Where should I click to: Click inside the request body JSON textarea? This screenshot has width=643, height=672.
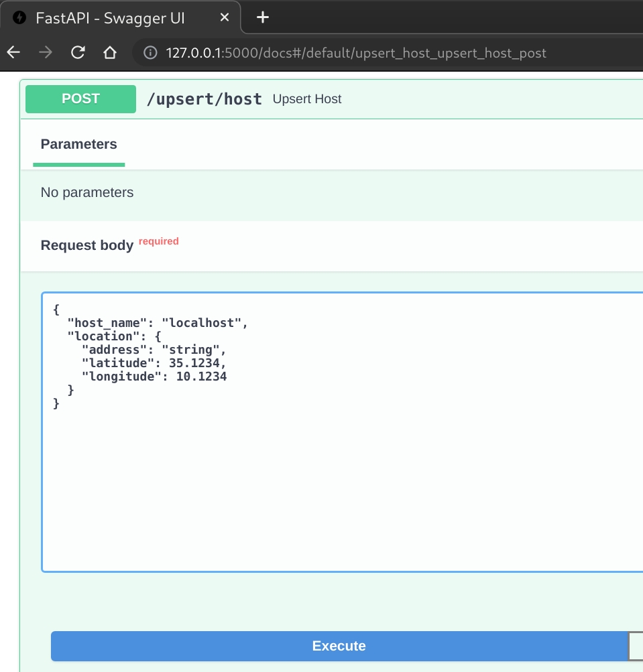coord(343,432)
